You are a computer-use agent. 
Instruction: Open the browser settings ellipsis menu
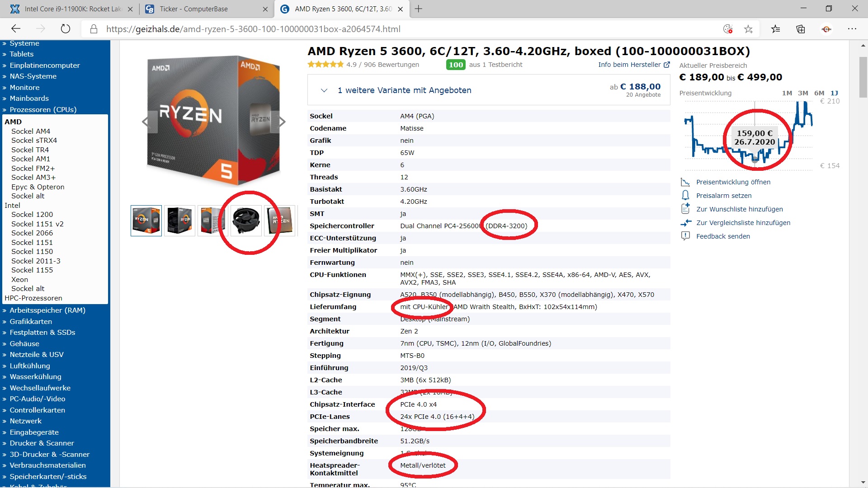[852, 29]
